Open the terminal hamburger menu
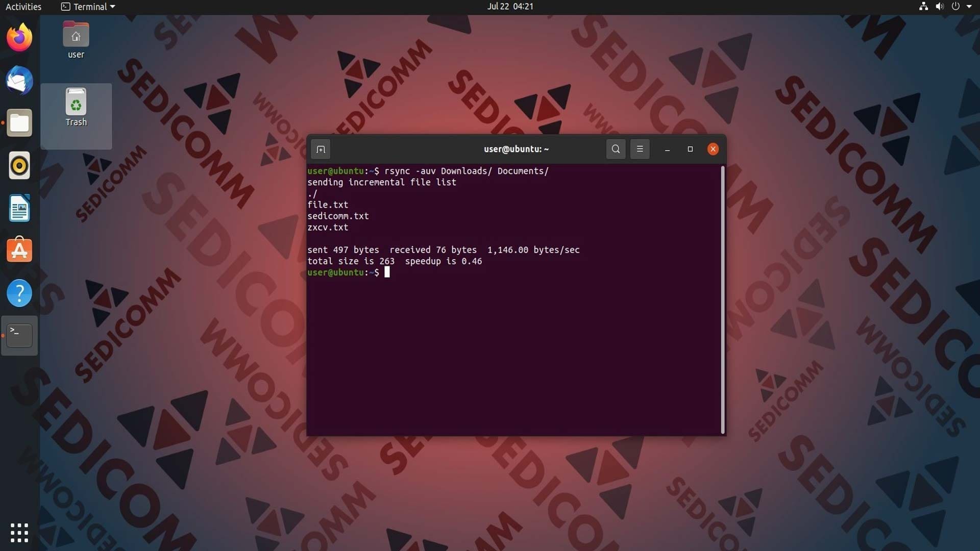Screen dimensions: 980x551 [x=640, y=149]
